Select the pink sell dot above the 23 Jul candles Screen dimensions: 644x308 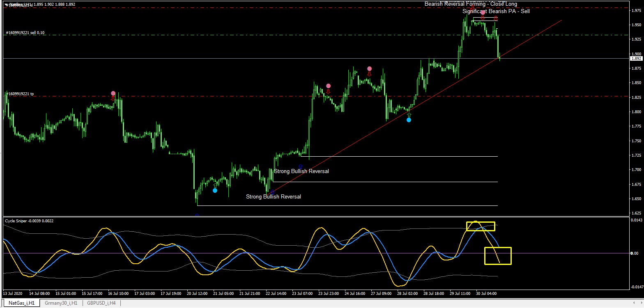(x=328, y=86)
